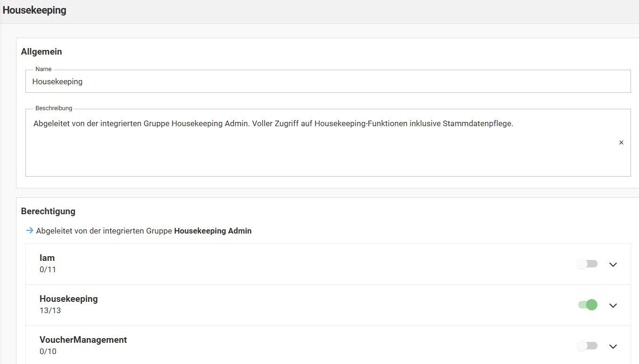Viewport: 639px width, 364px height.
Task: Click into the Name input field
Action: click(328, 82)
